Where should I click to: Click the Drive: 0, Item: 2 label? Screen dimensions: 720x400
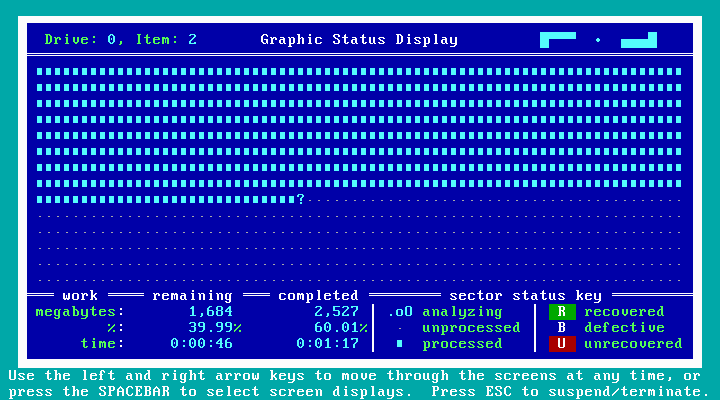tap(120, 40)
